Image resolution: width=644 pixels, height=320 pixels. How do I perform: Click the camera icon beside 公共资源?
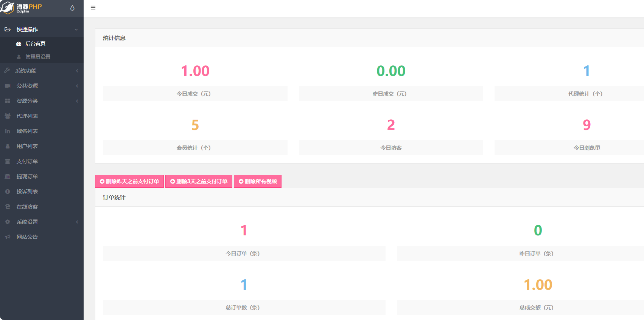pyautogui.click(x=8, y=86)
